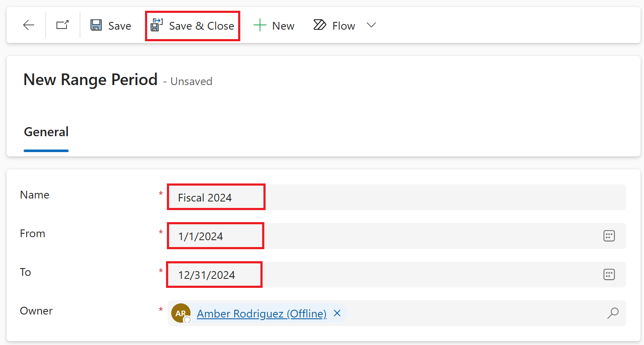Image resolution: width=644 pixels, height=345 pixels.
Task: Remove Amber Rodriguez from Owner field
Action: 337,313
